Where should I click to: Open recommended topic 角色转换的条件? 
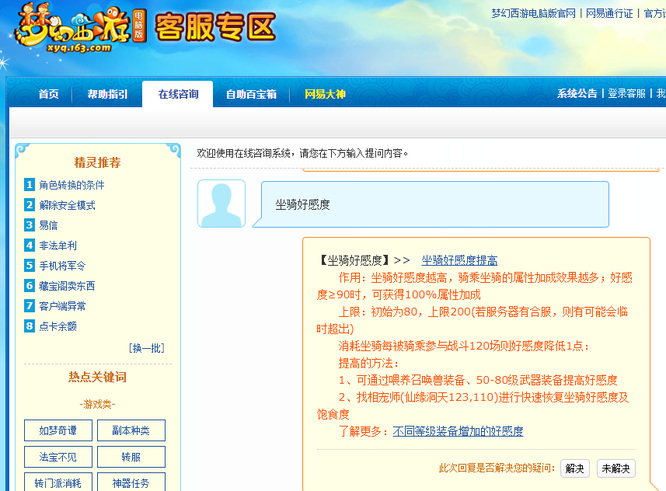[x=71, y=185]
